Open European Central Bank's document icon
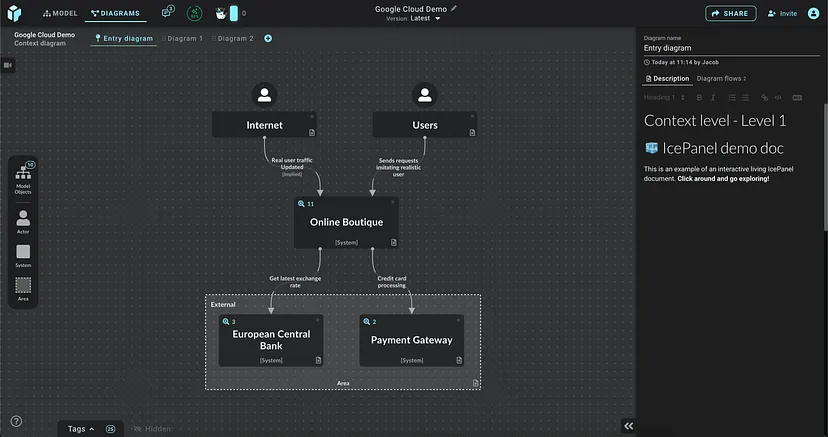This screenshot has width=828, height=437. click(318, 360)
